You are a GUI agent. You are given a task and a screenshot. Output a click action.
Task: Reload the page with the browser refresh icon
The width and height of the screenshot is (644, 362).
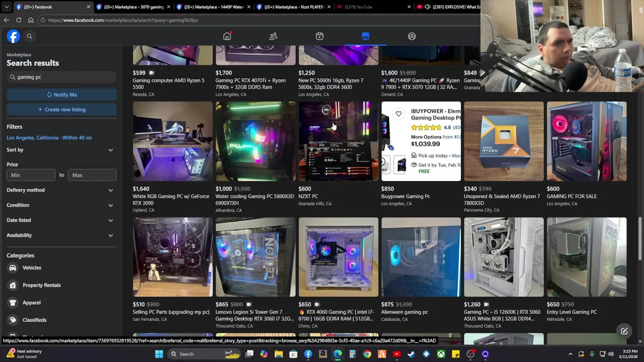coord(19,20)
